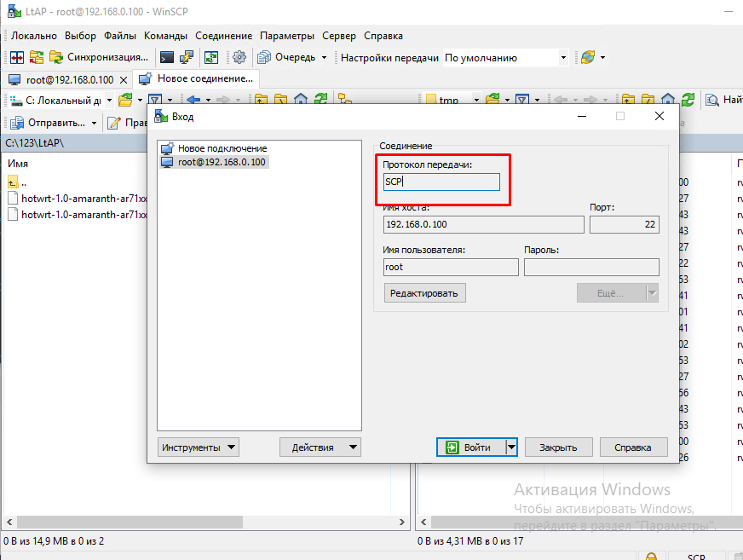The height and width of the screenshot is (560, 743).
Task: Click remote panel filter icon
Action: tap(522, 100)
